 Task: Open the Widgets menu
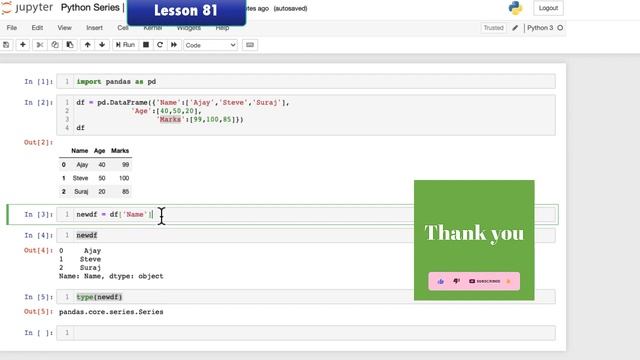click(189, 28)
